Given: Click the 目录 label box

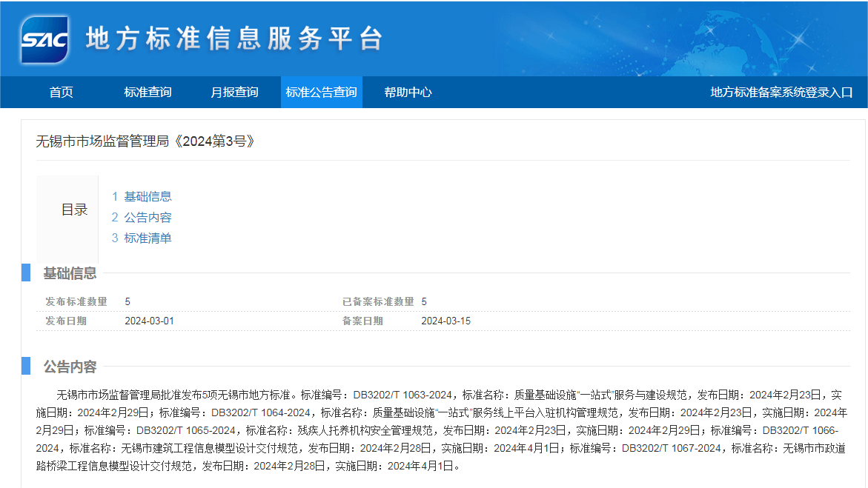Looking at the screenshot, I should pos(74,210).
